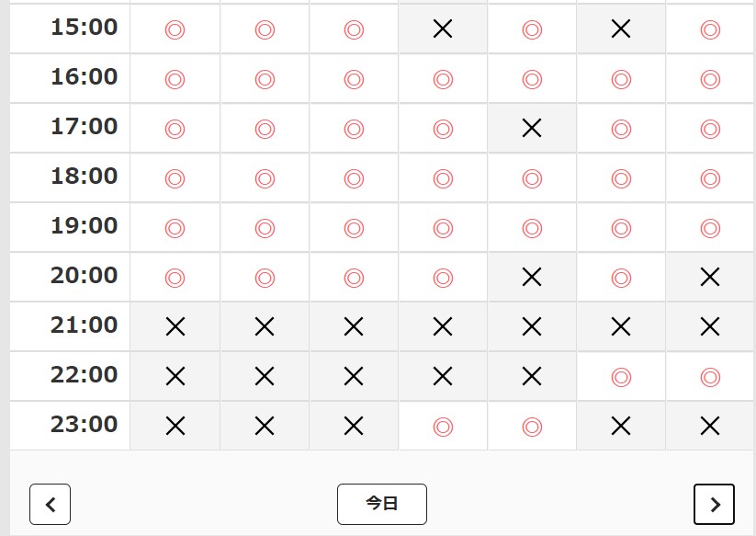This screenshot has width=756, height=536.
Task: Click the first column's X mark at 23:00
Action: 175,426
